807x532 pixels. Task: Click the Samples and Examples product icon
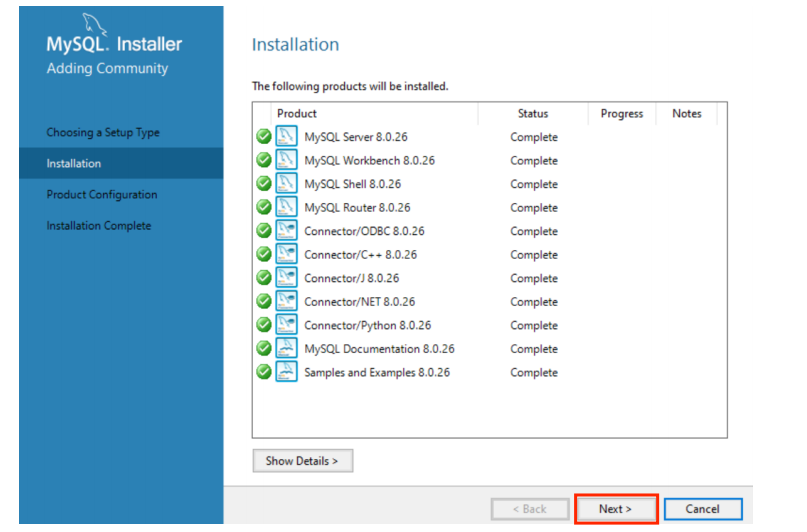point(286,371)
